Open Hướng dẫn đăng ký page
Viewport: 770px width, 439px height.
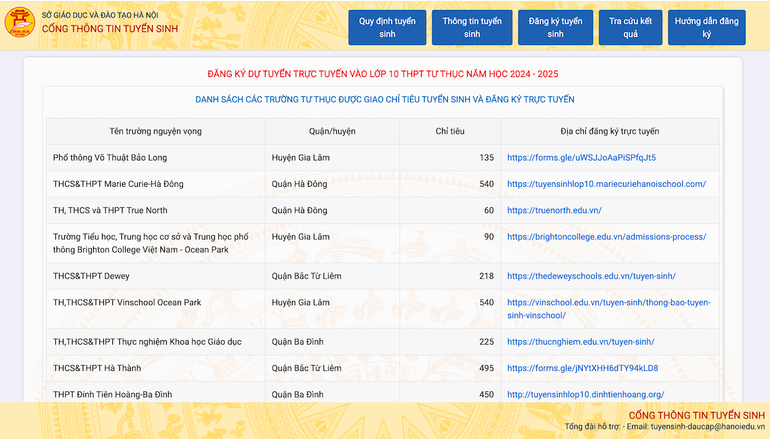pyautogui.click(x=706, y=27)
